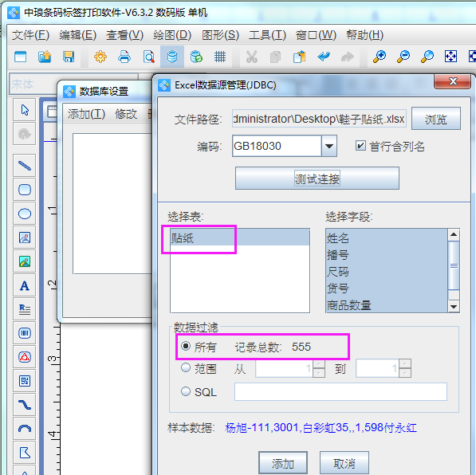Click the 取消 cancel button
476x475 pixels.
pyautogui.click(x=344, y=463)
